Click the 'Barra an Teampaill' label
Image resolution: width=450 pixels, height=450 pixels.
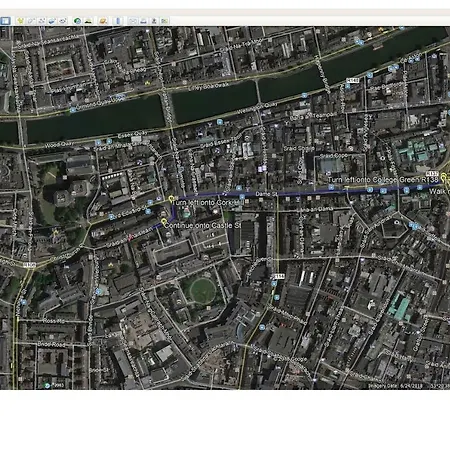point(313,117)
